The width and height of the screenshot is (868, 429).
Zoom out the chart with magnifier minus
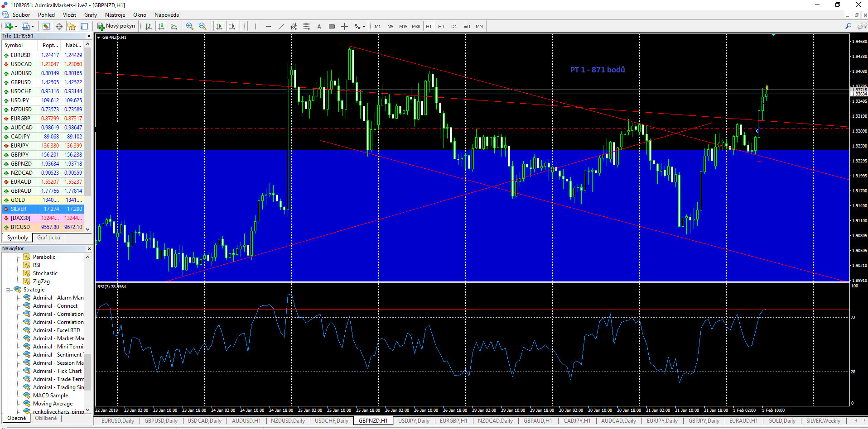(203, 26)
